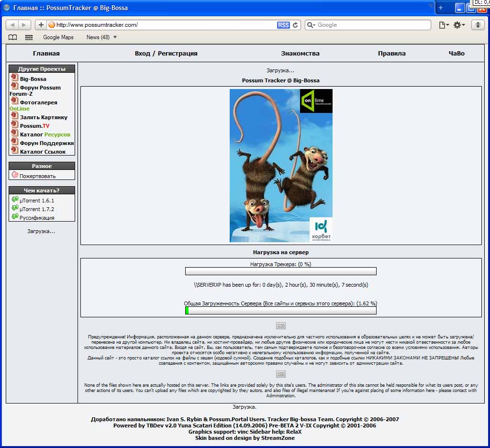Open the Big-Bossa project link
Viewport: 490px width, 448px height.
[x=33, y=79]
